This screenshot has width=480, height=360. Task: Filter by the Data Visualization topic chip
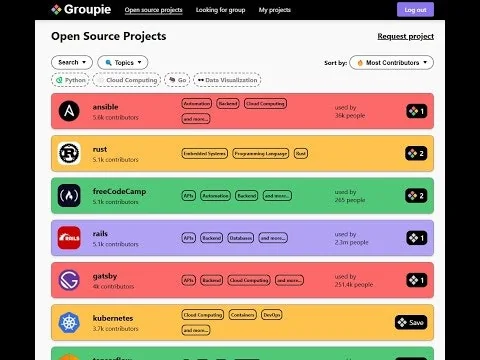point(227,80)
